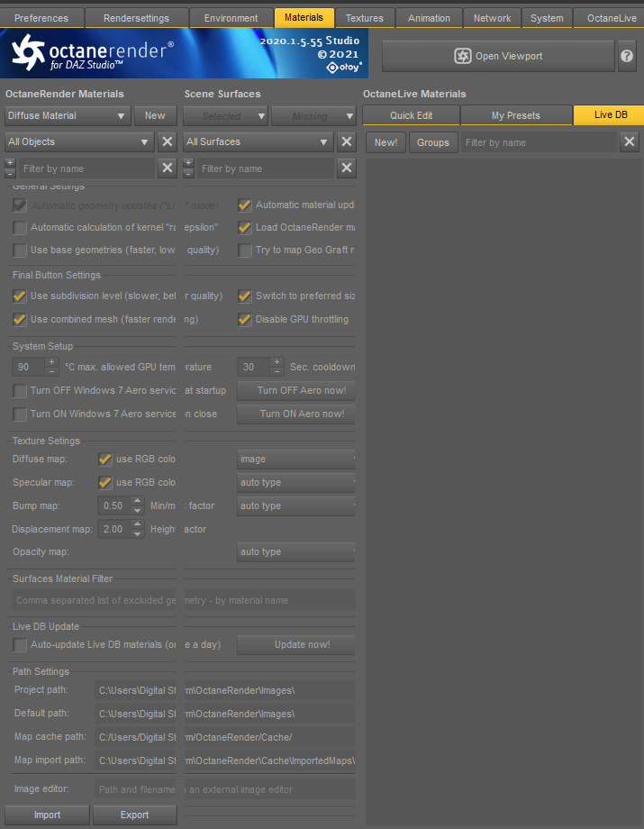Click the Groups button
The image size is (644, 829).
pyautogui.click(x=432, y=142)
